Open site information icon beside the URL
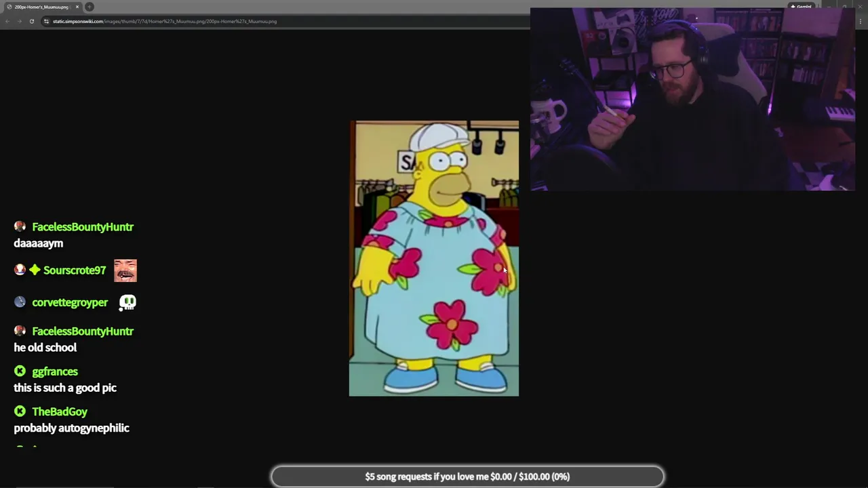Image resolution: width=868 pixels, height=488 pixels. pos(46,21)
